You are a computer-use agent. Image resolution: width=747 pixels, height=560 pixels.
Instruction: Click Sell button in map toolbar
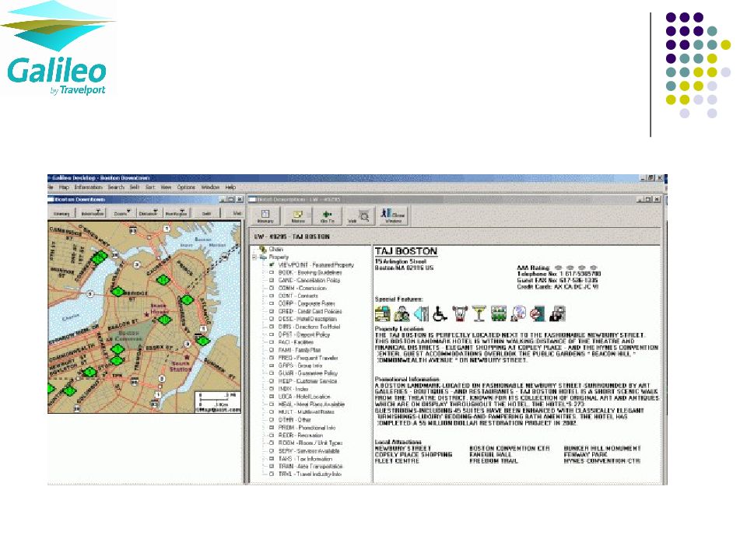tap(206, 213)
